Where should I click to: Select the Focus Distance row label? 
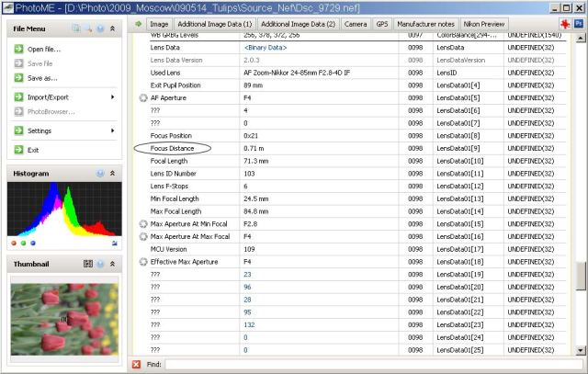[x=172, y=149]
